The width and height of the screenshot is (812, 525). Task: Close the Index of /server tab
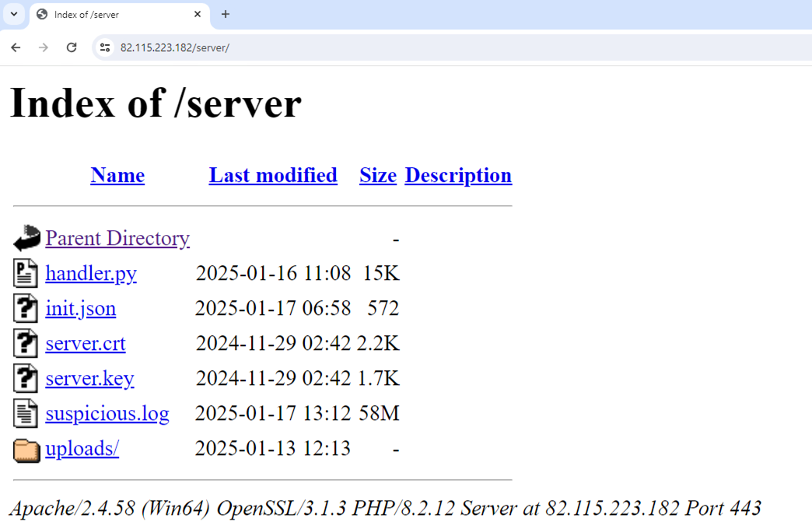click(x=198, y=14)
